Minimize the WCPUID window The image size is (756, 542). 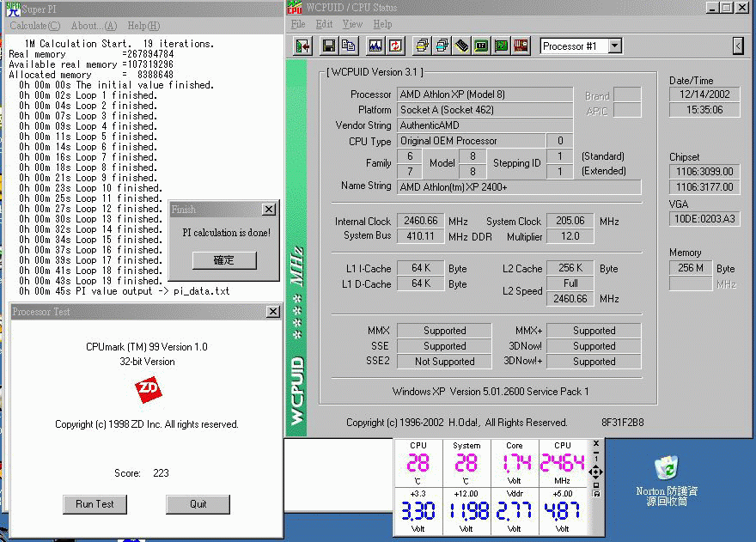pos(712,7)
